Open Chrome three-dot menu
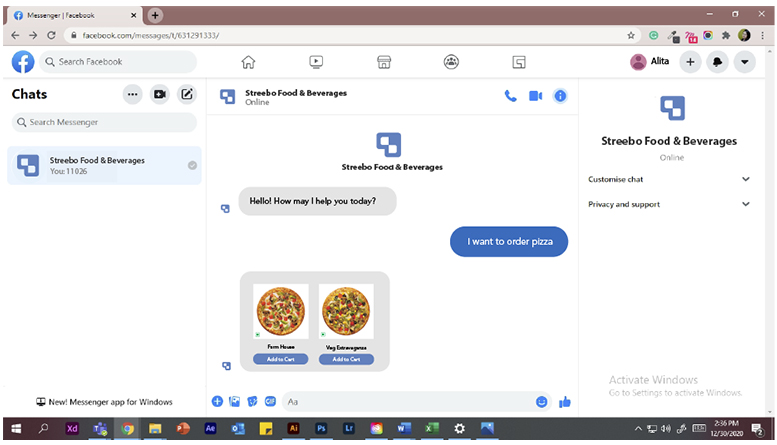 tap(763, 35)
